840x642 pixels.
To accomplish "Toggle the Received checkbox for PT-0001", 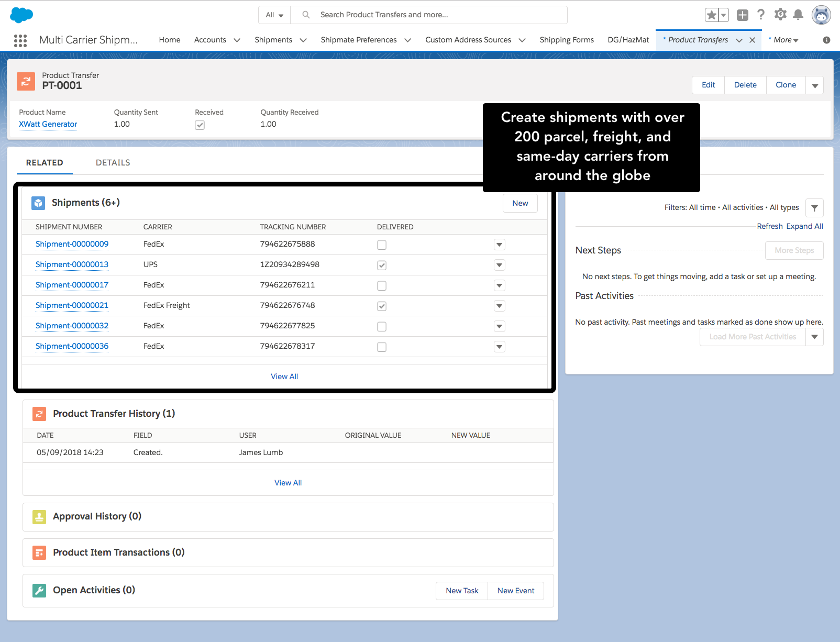I will 200,125.
